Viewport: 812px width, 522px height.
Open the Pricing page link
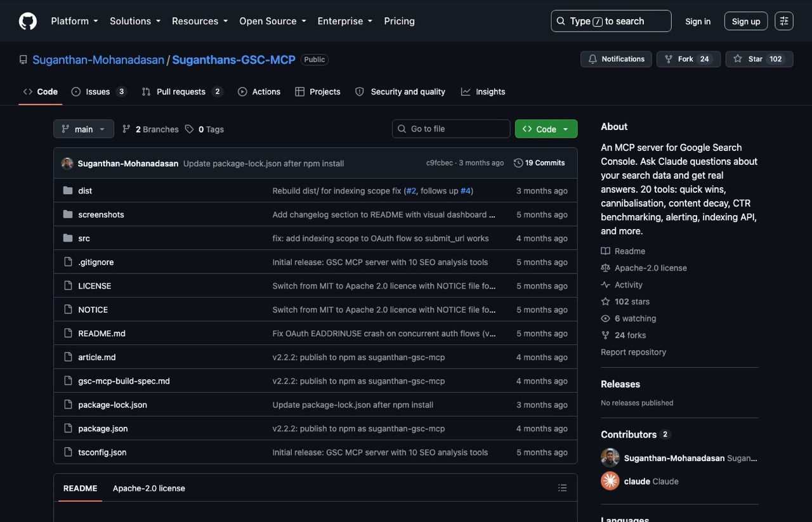coord(399,21)
